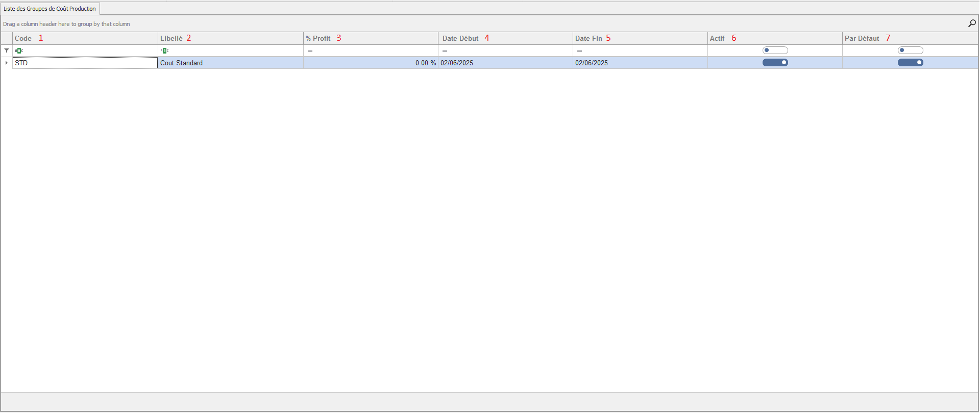
Task: Click the ABC filter operator icon under Libellé
Action: click(164, 50)
